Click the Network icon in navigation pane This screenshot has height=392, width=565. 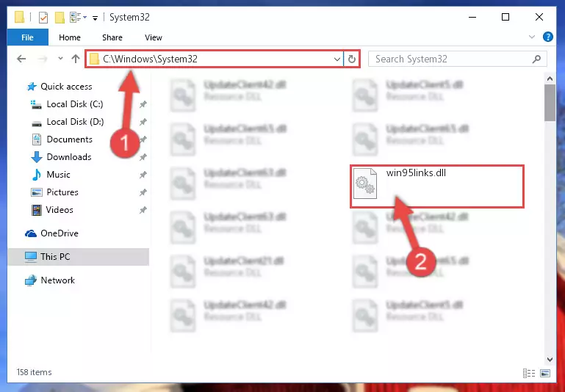(x=31, y=280)
